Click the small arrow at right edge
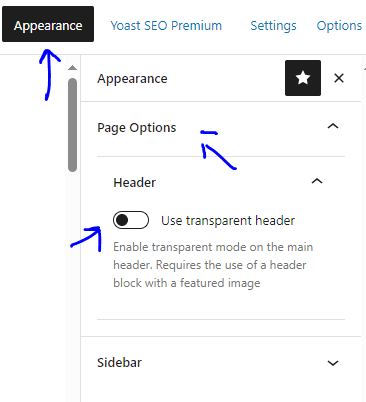Screen dimensions: 366x402 [364, 69]
